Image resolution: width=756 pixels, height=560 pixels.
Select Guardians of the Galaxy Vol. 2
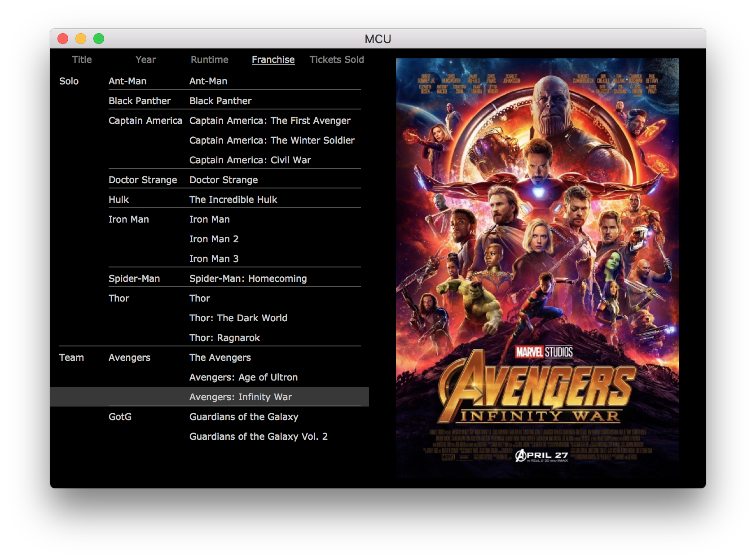(x=258, y=437)
